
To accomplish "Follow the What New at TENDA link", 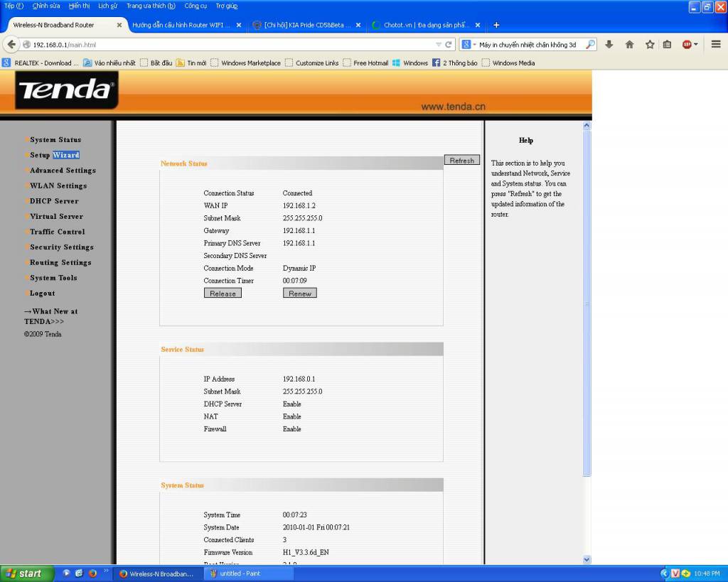I will point(50,316).
